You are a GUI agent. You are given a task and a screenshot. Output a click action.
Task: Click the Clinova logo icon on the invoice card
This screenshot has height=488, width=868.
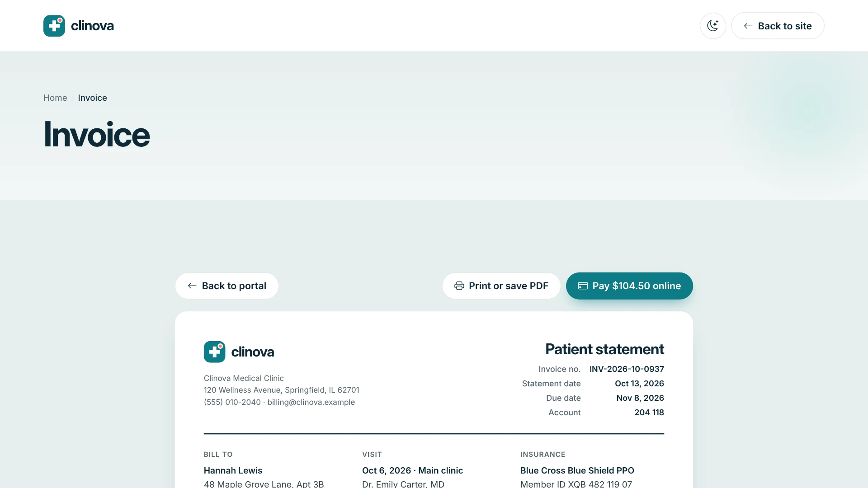point(215,352)
